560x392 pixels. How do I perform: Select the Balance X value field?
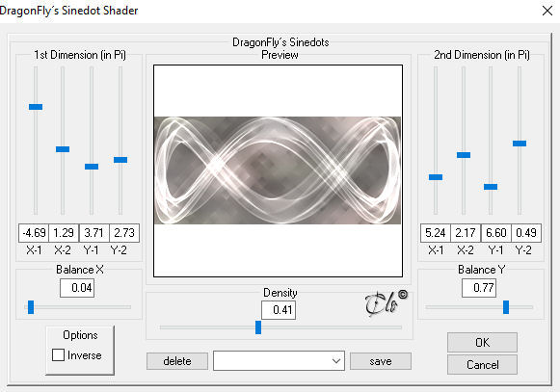coord(77,288)
